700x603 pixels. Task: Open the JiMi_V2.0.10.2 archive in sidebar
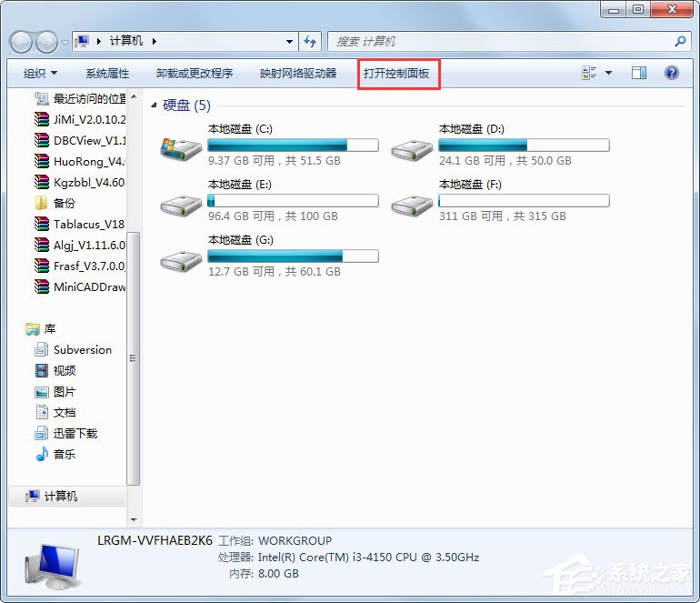pyautogui.click(x=89, y=119)
